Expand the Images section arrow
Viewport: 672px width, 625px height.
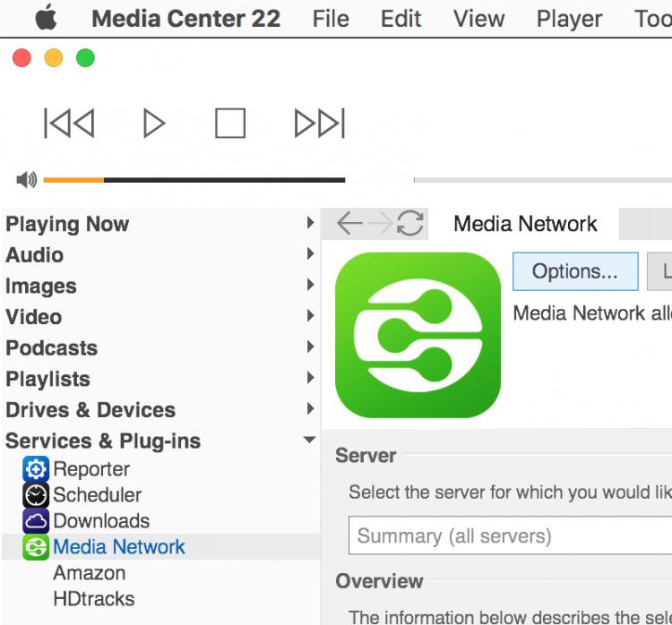[310, 285]
